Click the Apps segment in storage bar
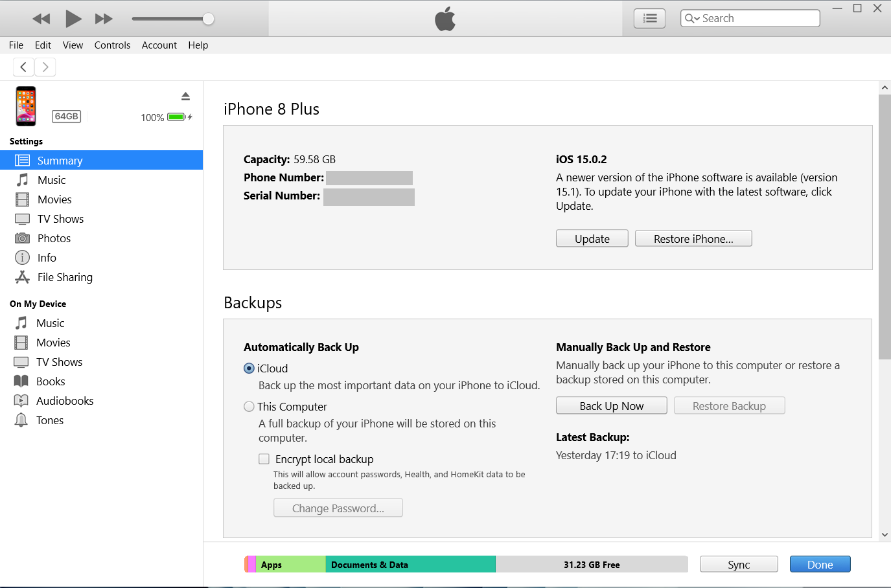 291,564
